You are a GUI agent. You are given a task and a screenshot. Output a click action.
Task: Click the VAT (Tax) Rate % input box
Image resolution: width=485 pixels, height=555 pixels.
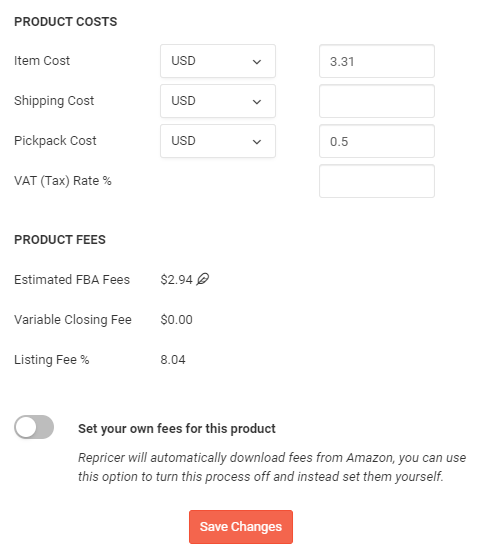377,181
